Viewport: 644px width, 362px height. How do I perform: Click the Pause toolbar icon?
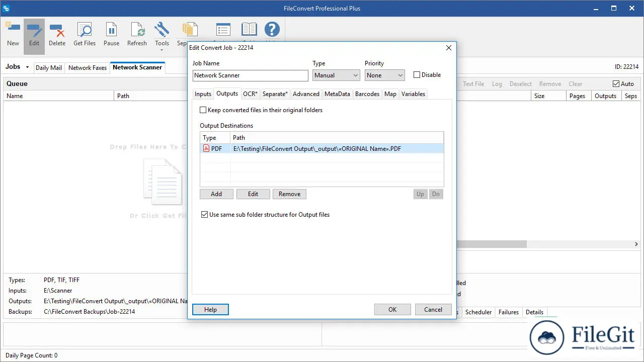click(x=111, y=35)
